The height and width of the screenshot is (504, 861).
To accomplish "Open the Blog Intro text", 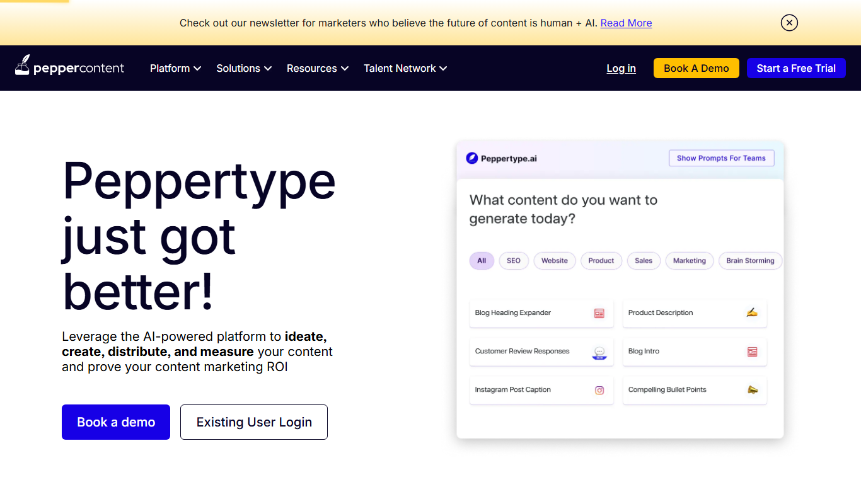I will (x=644, y=351).
